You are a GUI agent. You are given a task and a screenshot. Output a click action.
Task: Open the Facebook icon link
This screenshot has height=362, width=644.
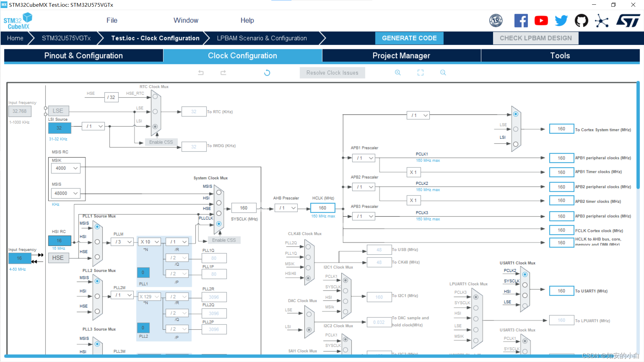pyautogui.click(x=521, y=21)
